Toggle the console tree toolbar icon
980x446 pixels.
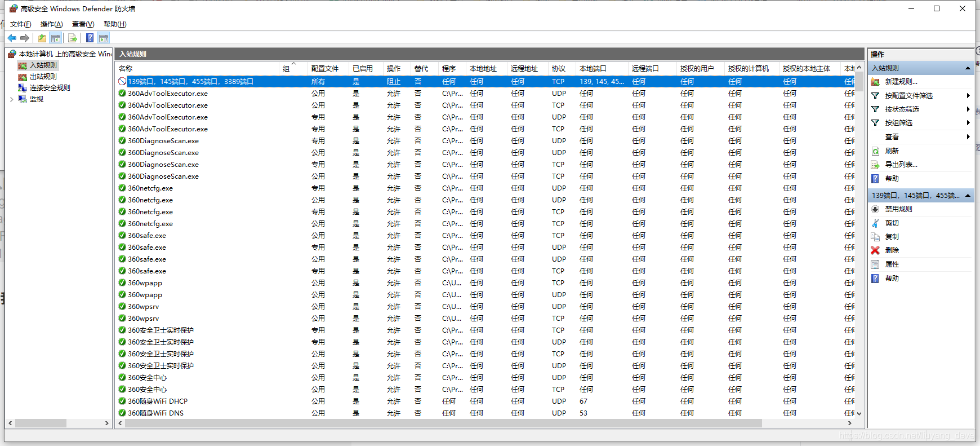click(56, 38)
